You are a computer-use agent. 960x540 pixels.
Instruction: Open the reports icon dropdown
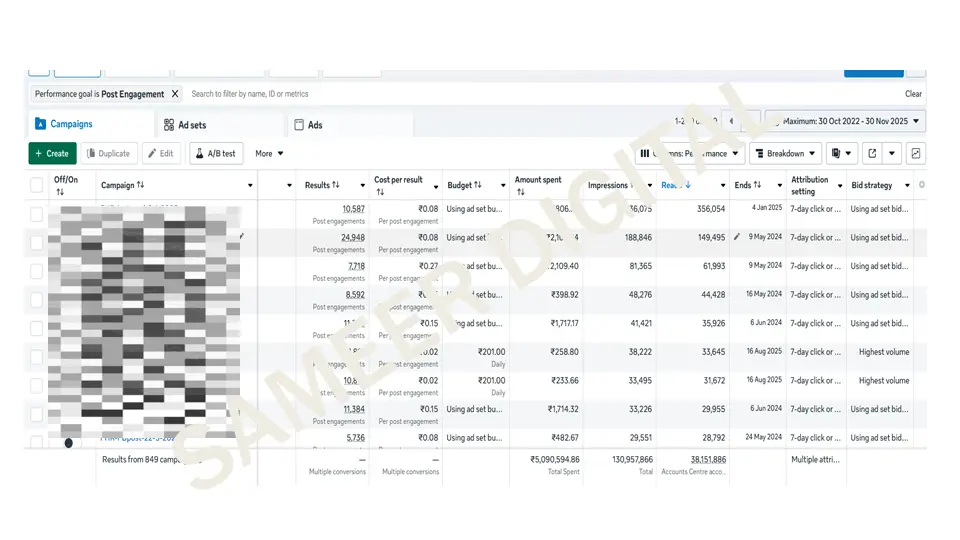pyautogui.click(x=843, y=154)
